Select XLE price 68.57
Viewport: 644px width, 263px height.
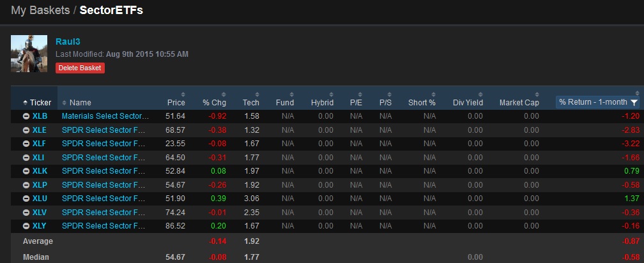(x=175, y=130)
